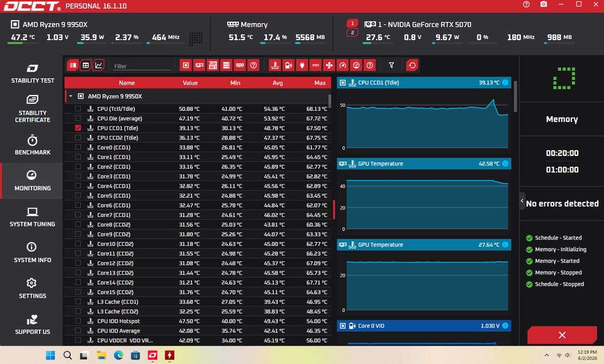This screenshot has height=364, width=604.
Task: Check the CPU (Tctl/Tdie) checkbox
Action: (78, 109)
